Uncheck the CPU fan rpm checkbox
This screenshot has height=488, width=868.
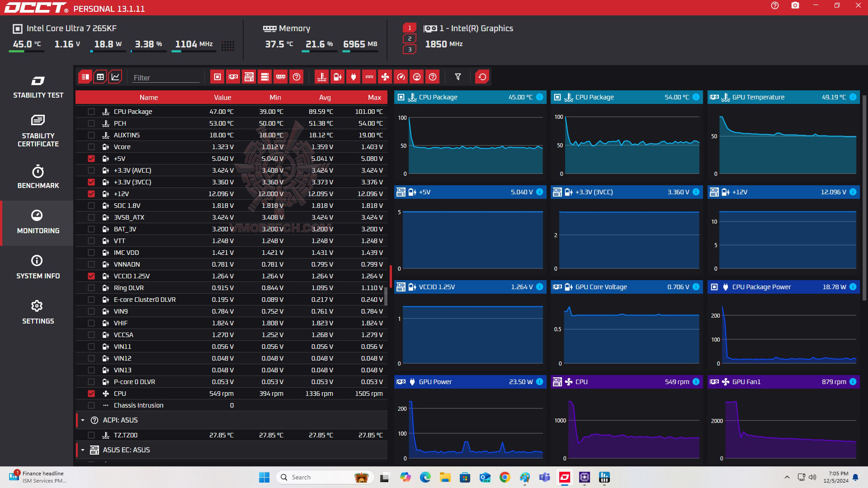coord(91,394)
